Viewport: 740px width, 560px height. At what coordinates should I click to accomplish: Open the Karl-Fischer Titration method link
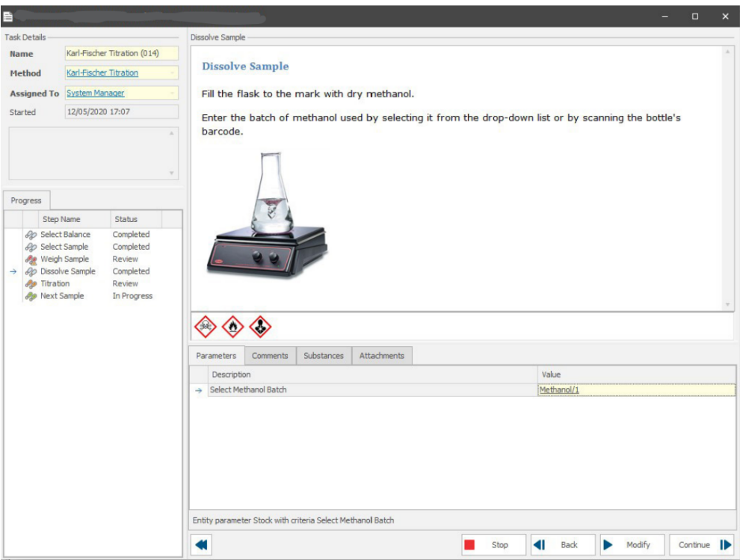click(x=102, y=73)
